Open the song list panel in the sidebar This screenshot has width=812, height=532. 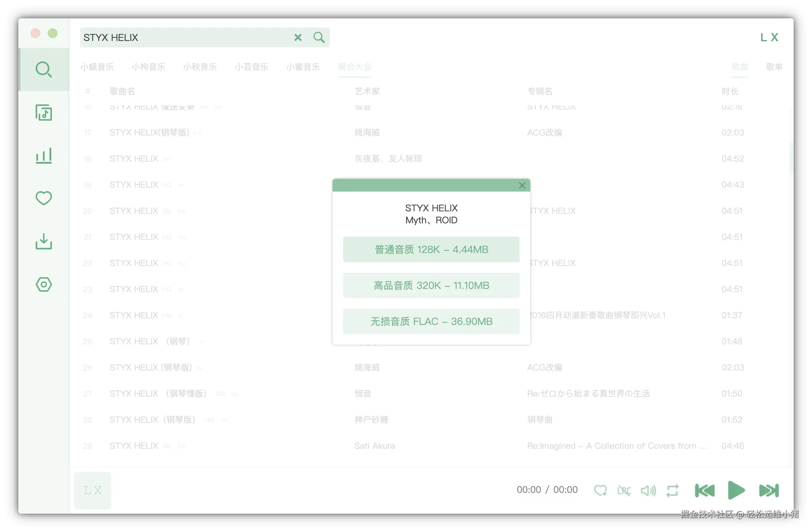(44, 113)
